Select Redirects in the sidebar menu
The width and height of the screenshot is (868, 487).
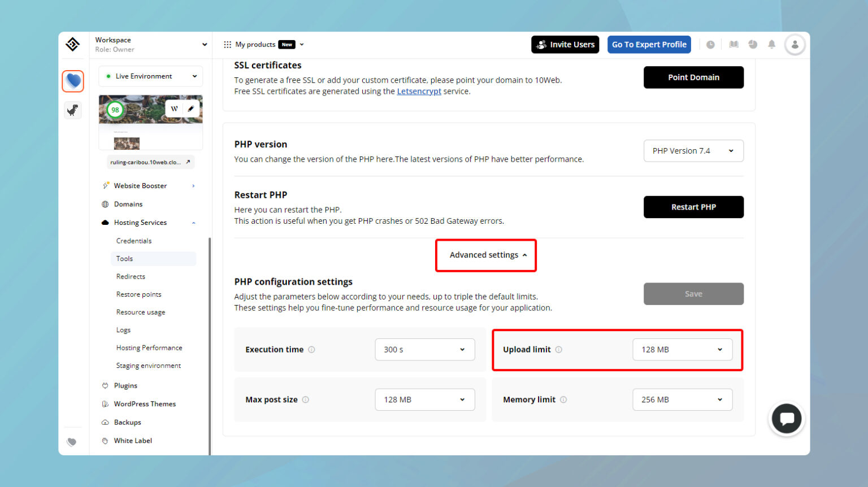coord(131,276)
